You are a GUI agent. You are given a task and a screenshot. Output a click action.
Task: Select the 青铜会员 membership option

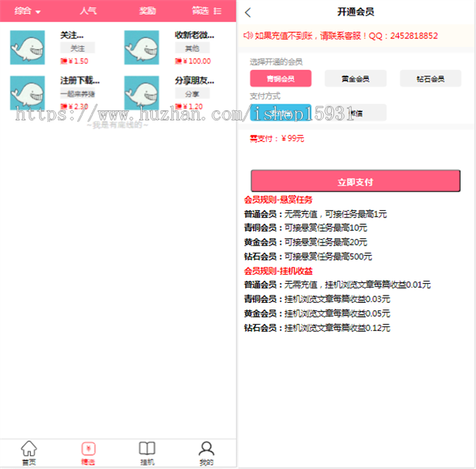pyautogui.click(x=280, y=79)
